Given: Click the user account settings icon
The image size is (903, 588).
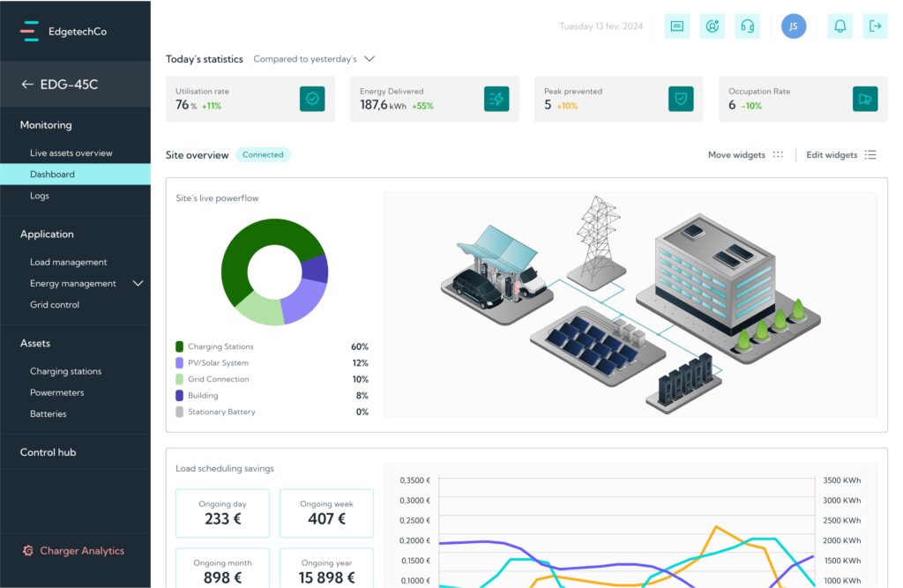Looking at the screenshot, I should click(x=713, y=26).
